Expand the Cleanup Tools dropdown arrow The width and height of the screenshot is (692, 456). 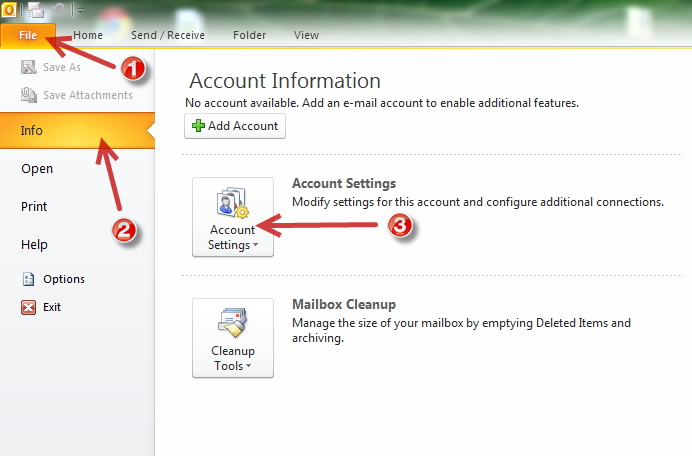pyautogui.click(x=247, y=367)
